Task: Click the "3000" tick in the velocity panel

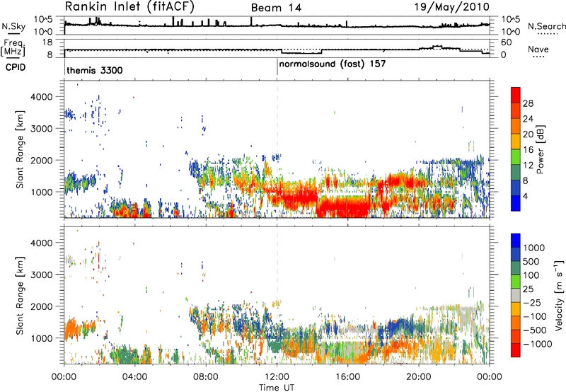Action: pyautogui.click(x=42, y=275)
